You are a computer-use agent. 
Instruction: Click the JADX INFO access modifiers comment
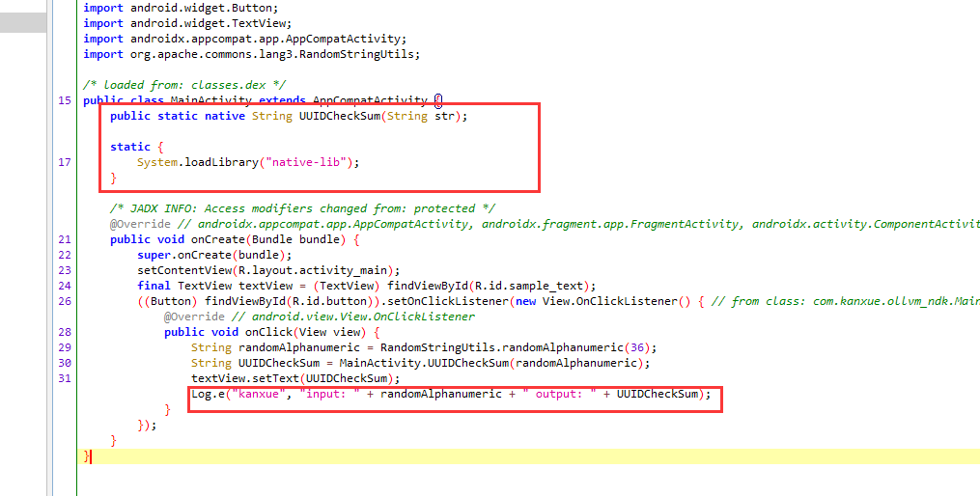tap(302, 208)
